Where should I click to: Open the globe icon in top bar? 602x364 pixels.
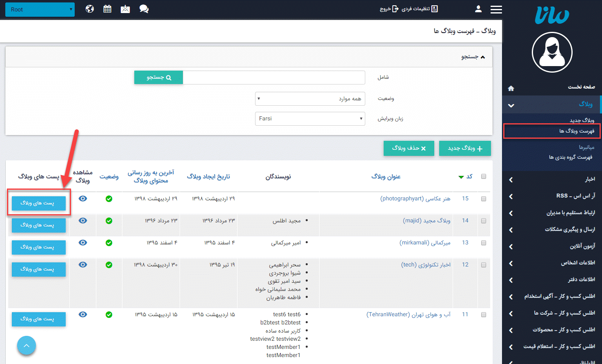click(90, 9)
